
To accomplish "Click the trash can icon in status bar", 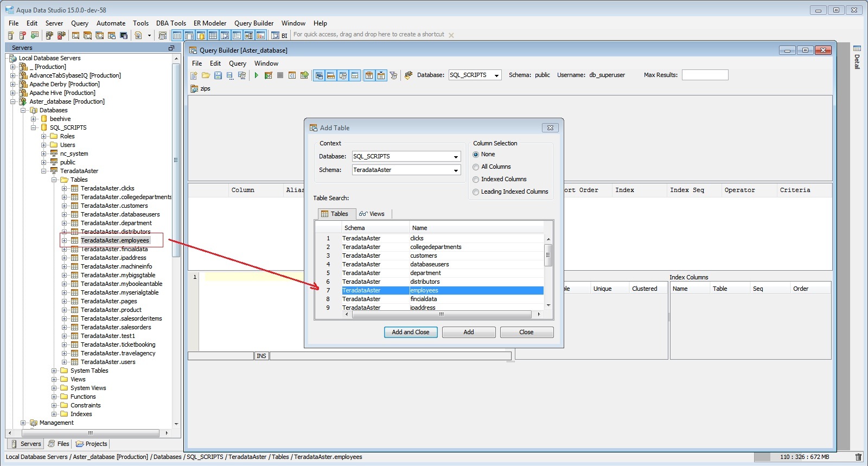I will (x=858, y=457).
